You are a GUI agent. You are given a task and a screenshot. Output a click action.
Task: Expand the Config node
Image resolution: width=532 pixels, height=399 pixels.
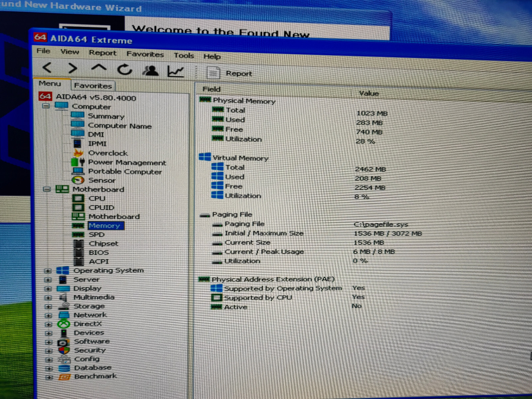[x=50, y=360]
